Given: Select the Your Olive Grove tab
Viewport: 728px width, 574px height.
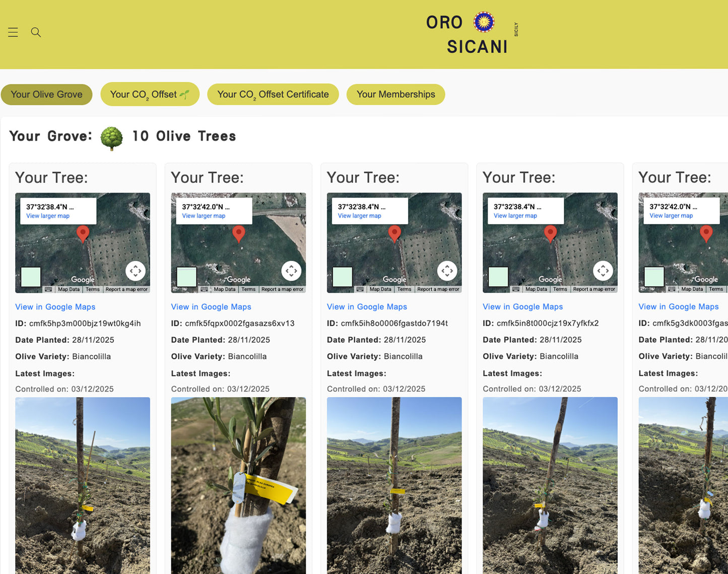Looking at the screenshot, I should 46,94.
